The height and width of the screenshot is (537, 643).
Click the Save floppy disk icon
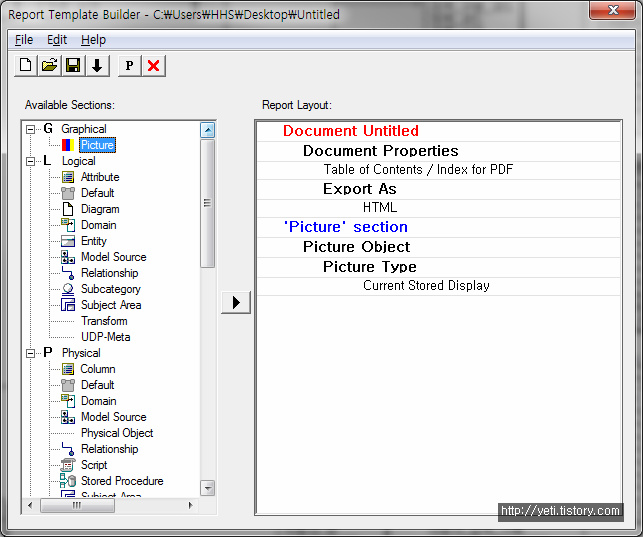pyautogui.click(x=73, y=66)
